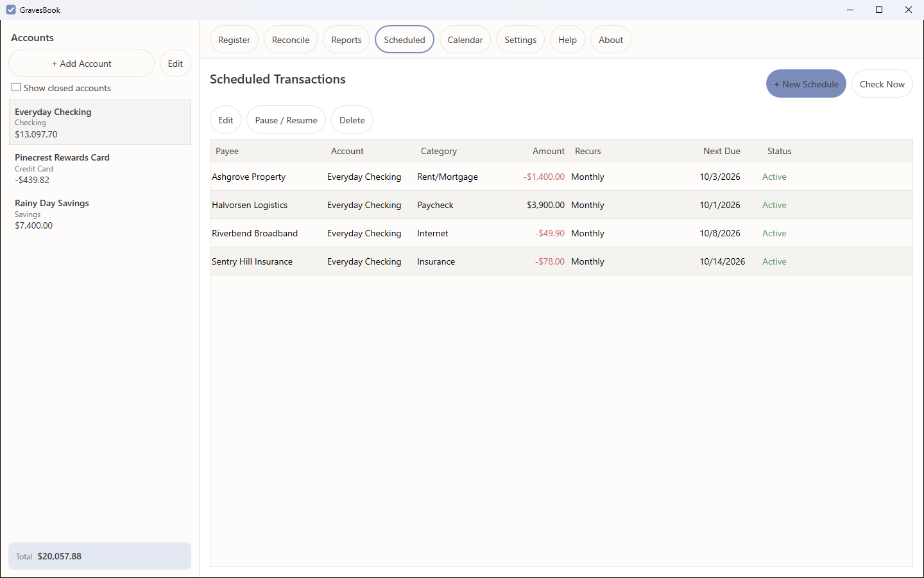
Task: Click the $3,900.00 amount cell
Action: 546,205
